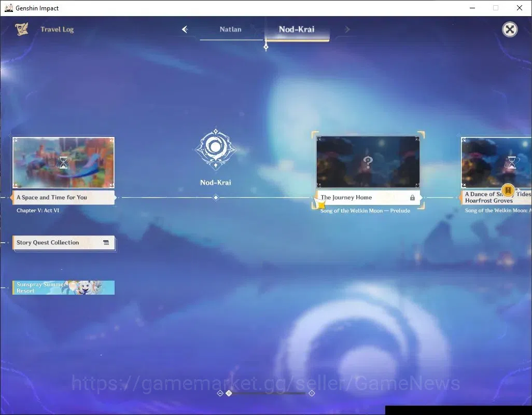Click the bottom timeline slider handle

click(229, 393)
